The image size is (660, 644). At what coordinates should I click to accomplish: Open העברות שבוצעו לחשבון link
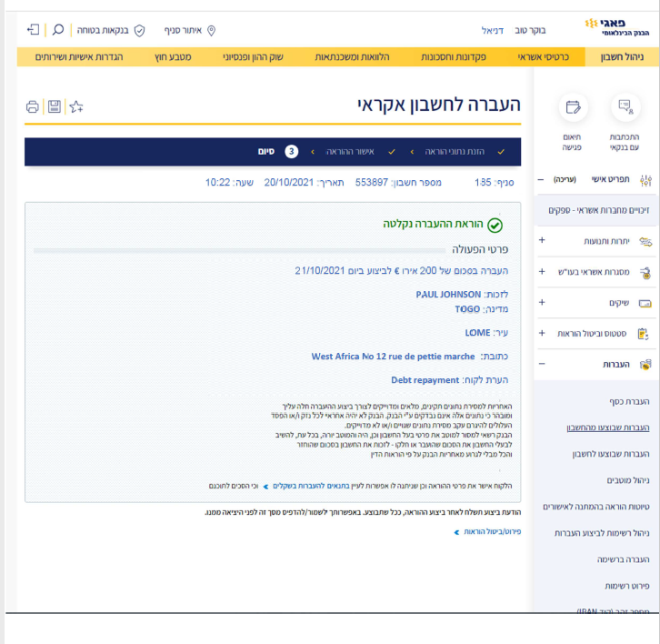pyautogui.click(x=610, y=454)
